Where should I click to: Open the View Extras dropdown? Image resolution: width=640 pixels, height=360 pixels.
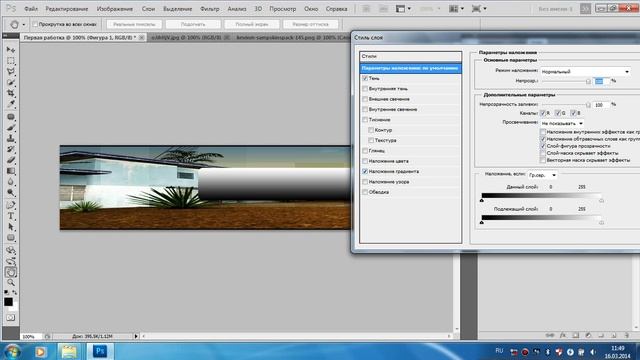point(403,9)
